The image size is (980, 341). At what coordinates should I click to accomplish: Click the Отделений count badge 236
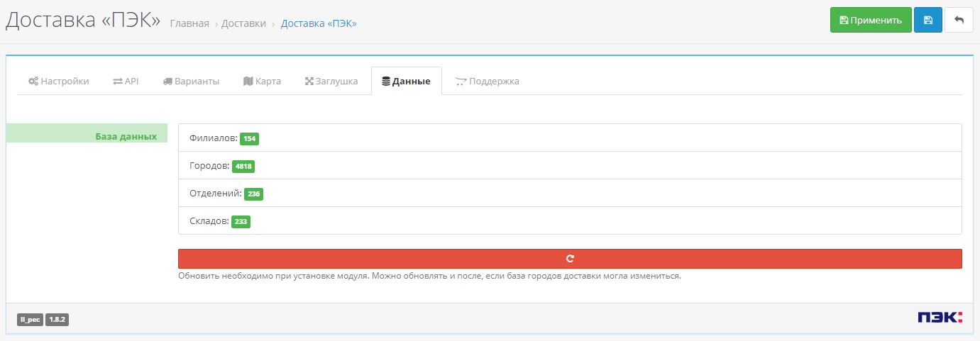tap(254, 194)
